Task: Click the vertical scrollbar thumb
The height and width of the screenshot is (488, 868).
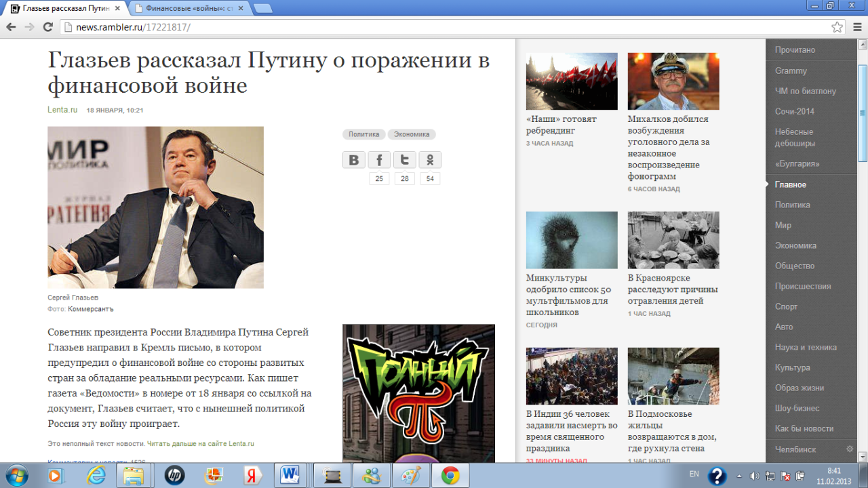Action: click(863, 113)
